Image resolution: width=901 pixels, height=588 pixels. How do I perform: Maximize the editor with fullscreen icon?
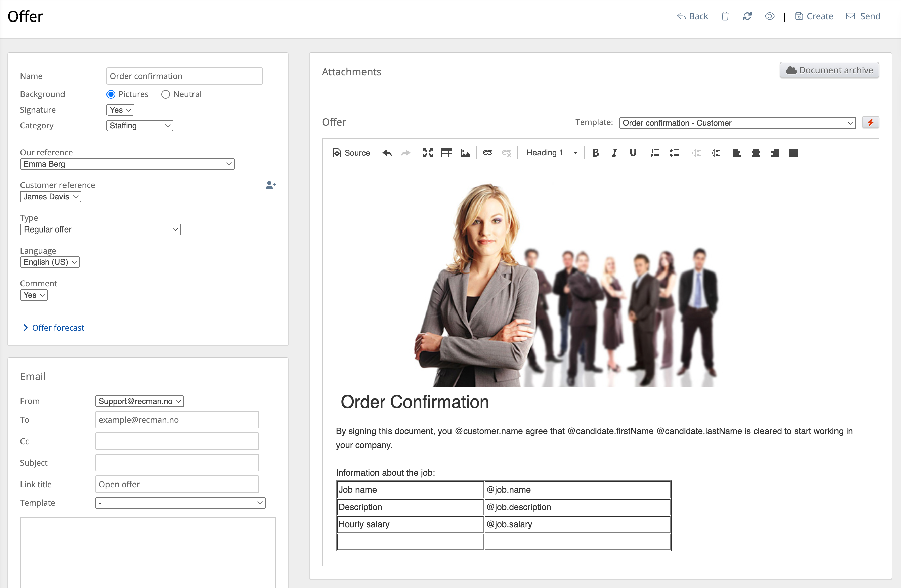pos(428,153)
